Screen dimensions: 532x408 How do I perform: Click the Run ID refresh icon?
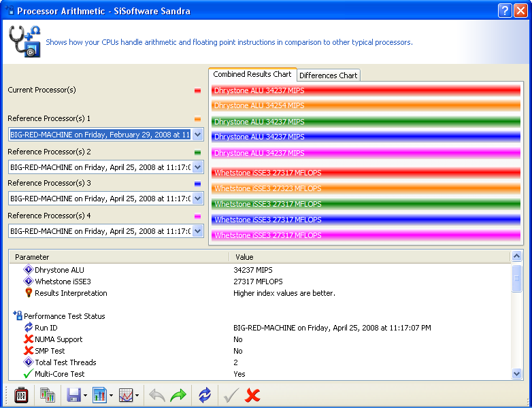[29, 327]
